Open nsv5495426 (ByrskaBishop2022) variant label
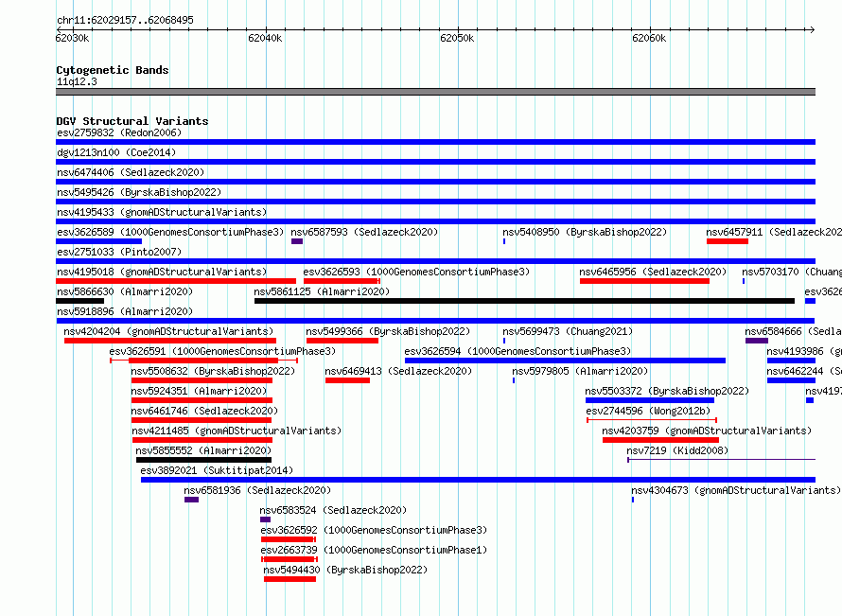Screen dimensions: 842x616 click(x=139, y=192)
